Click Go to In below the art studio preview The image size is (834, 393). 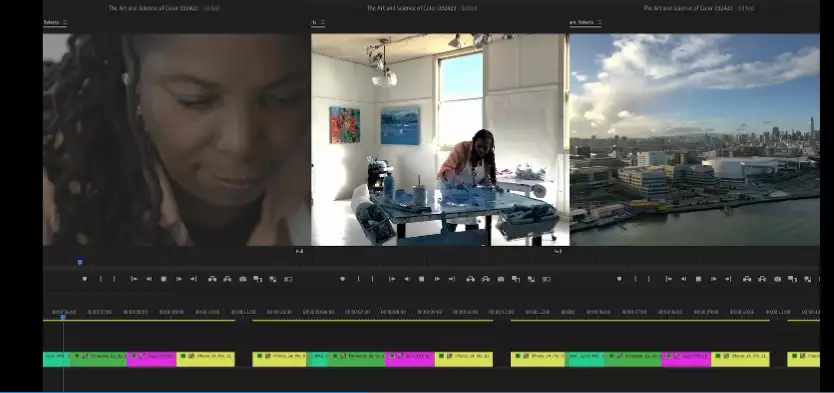392,279
